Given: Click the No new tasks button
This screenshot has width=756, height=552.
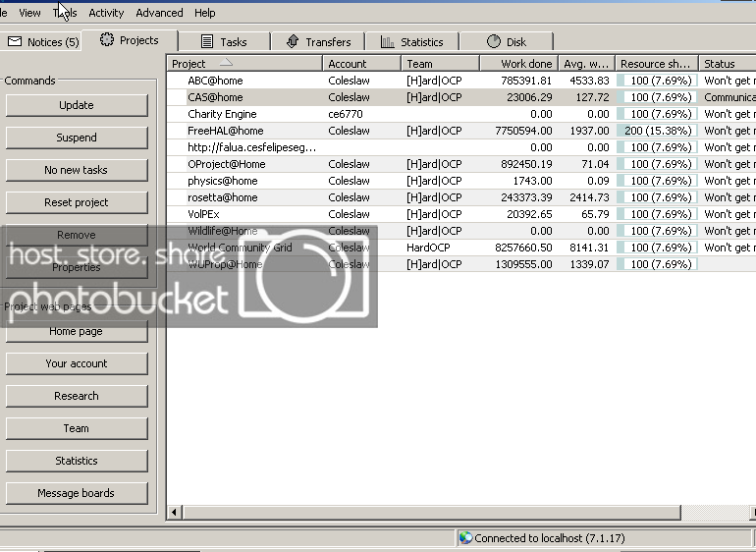Looking at the screenshot, I should pyautogui.click(x=77, y=170).
